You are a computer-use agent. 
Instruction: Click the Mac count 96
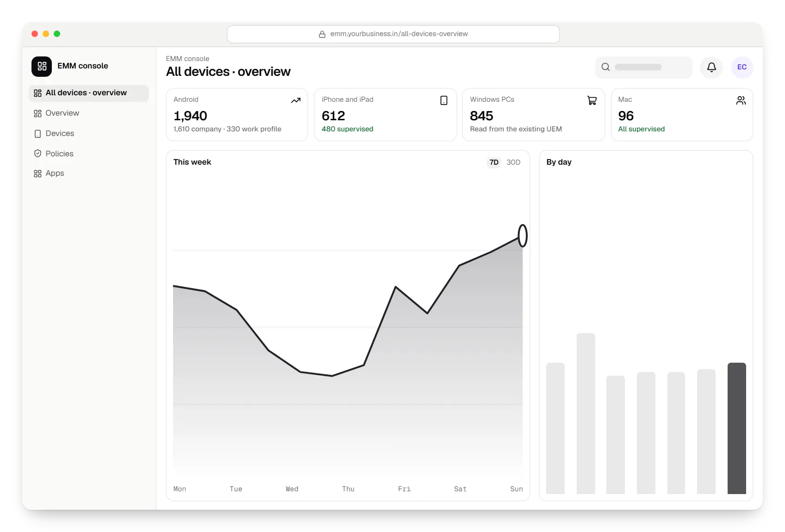[x=626, y=116]
